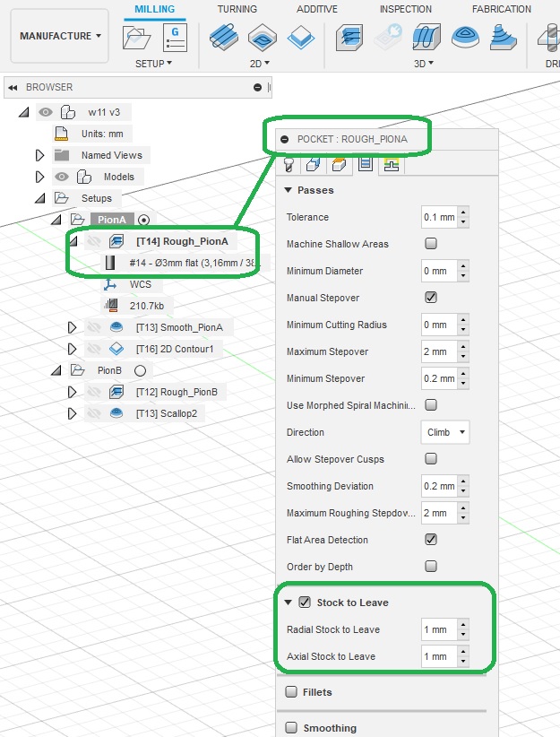Uncheck Stock to Leave checkbox
Screen dimensions: 560x737
coord(305,603)
